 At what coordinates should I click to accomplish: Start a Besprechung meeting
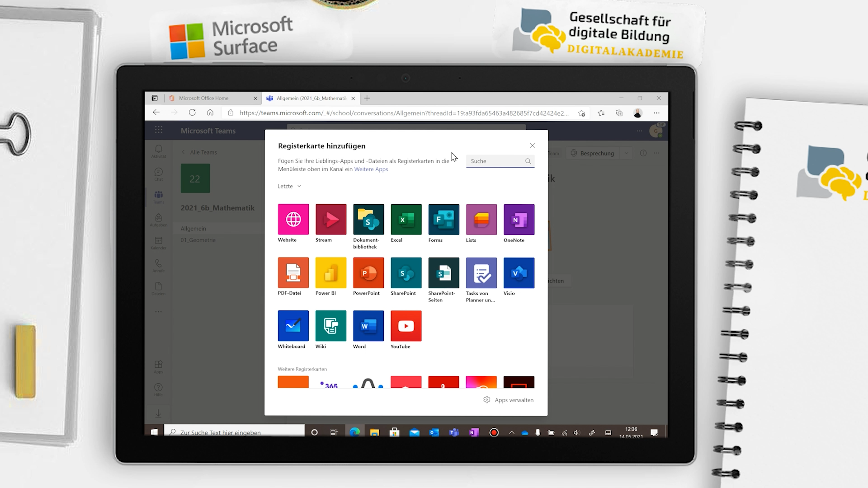point(593,153)
